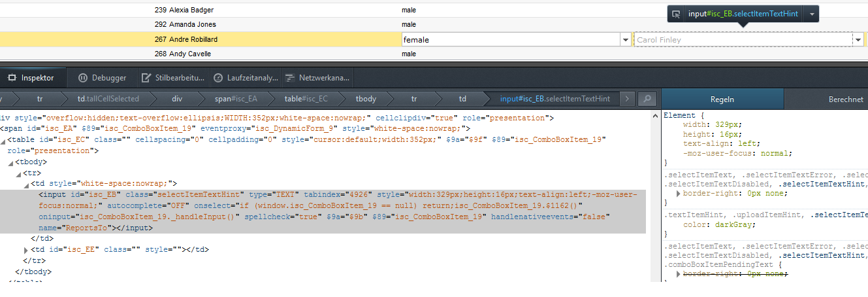Select the tbody breadcrumb
The width and height of the screenshot is (868, 297).
pyautogui.click(x=366, y=99)
